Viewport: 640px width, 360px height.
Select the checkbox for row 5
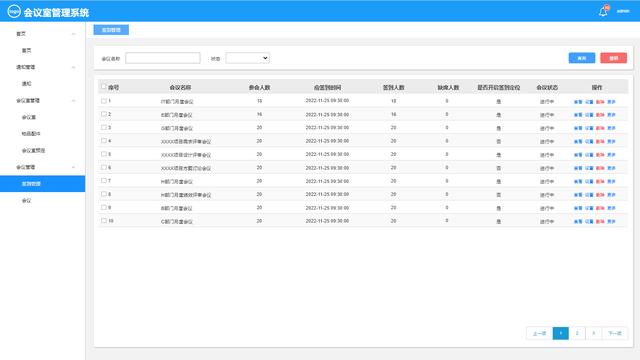coord(104,154)
